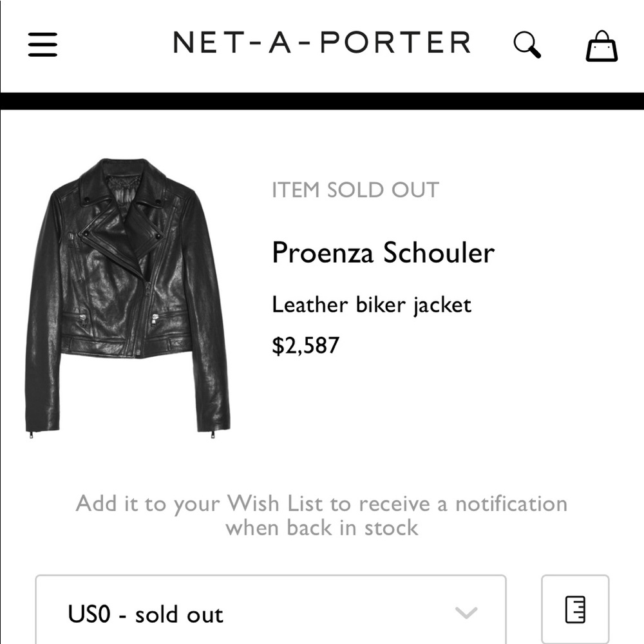Click the Proenza Schouler brand name
Viewport: 644px width, 644px height.
(x=383, y=253)
